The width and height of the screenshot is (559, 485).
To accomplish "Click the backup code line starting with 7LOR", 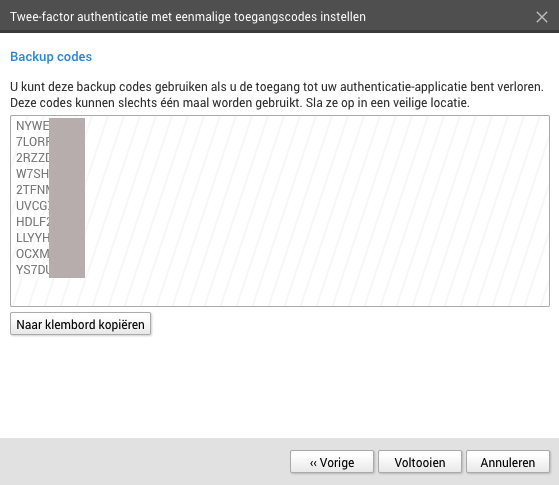I will pyautogui.click(x=33, y=142).
